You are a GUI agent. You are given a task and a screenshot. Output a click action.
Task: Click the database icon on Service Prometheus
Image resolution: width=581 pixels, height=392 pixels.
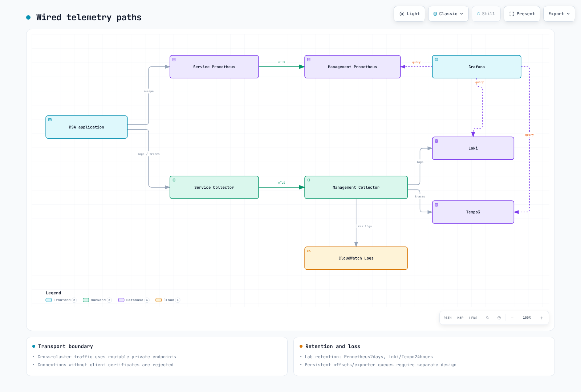[174, 60]
